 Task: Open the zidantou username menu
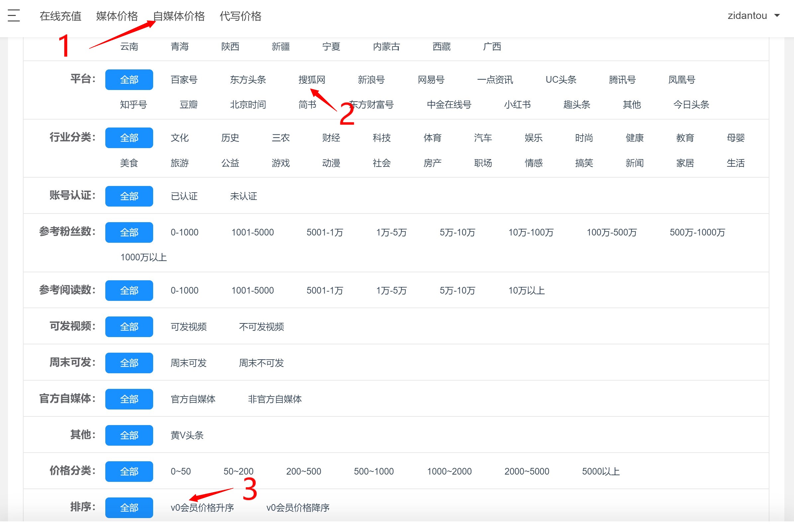pos(747,16)
